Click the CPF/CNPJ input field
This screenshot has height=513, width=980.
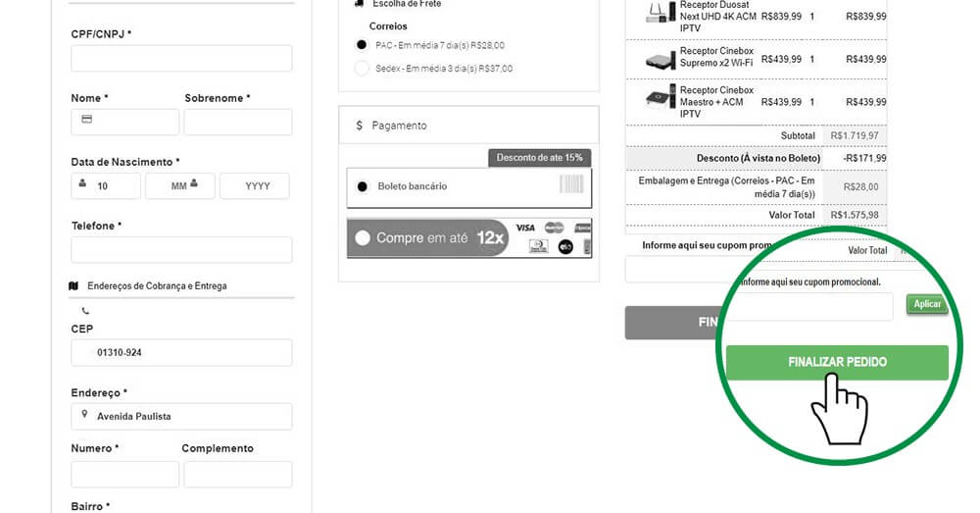click(x=181, y=58)
